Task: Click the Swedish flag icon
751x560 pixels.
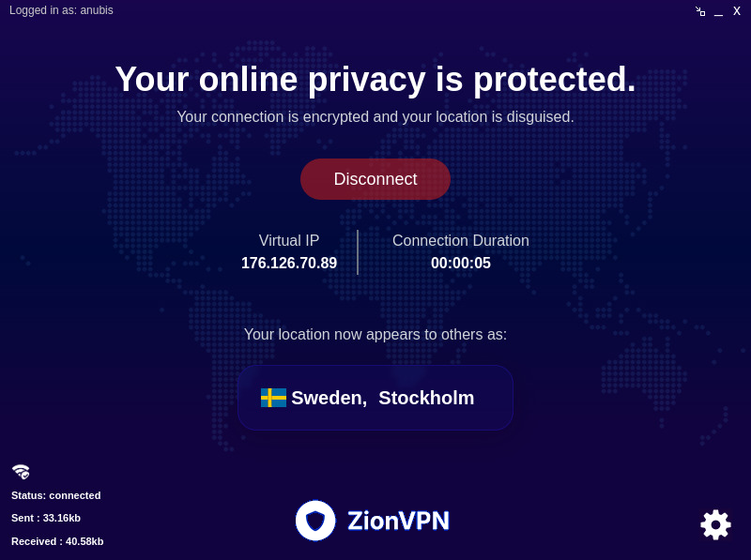Action: [272, 398]
